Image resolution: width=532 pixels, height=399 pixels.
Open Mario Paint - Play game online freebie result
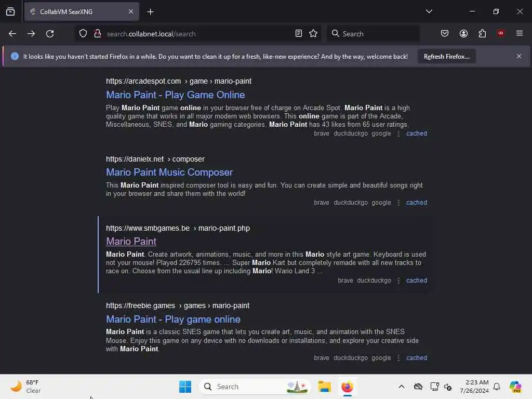coord(173,320)
